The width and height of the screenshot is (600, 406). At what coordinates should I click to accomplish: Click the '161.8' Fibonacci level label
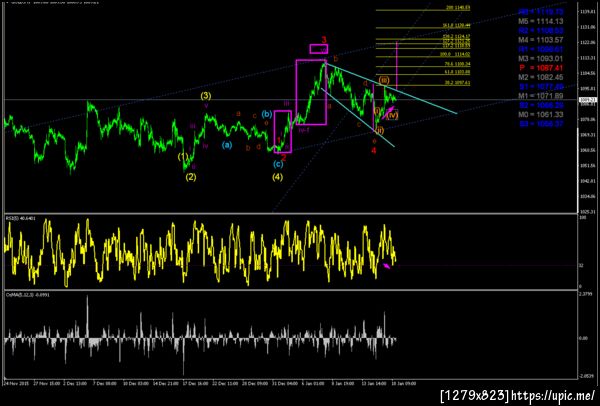(457, 25)
